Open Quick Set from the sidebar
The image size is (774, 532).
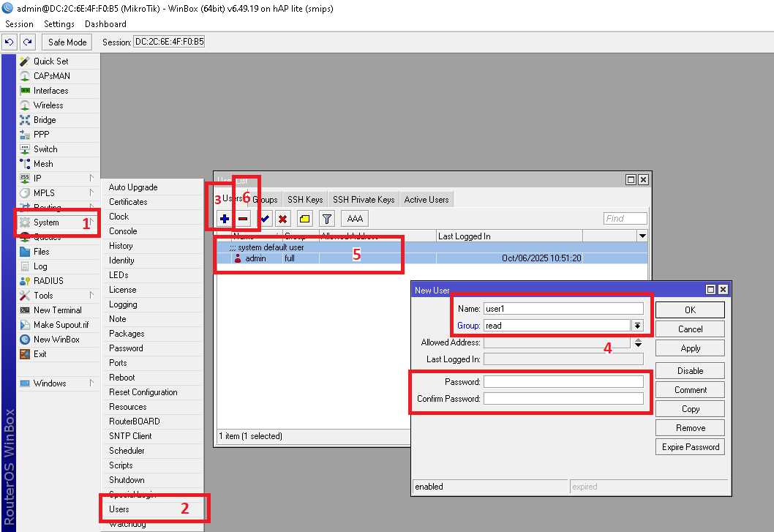(x=50, y=61)
